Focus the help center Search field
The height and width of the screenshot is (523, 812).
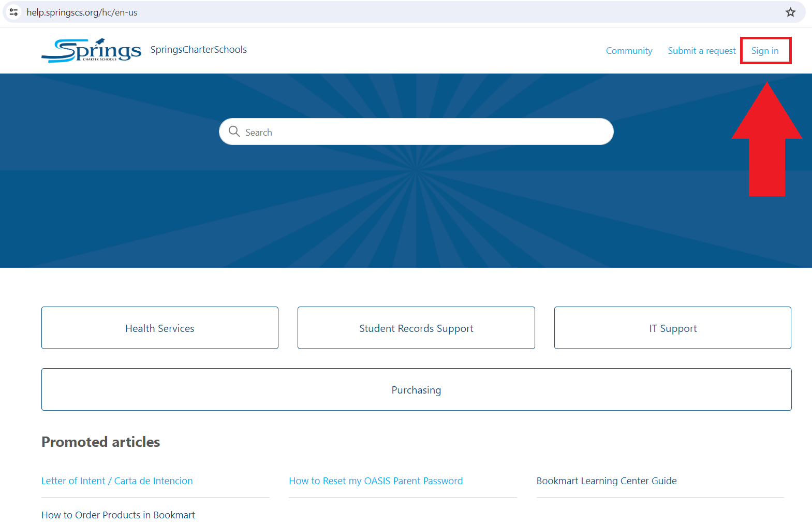pos(424,132)
